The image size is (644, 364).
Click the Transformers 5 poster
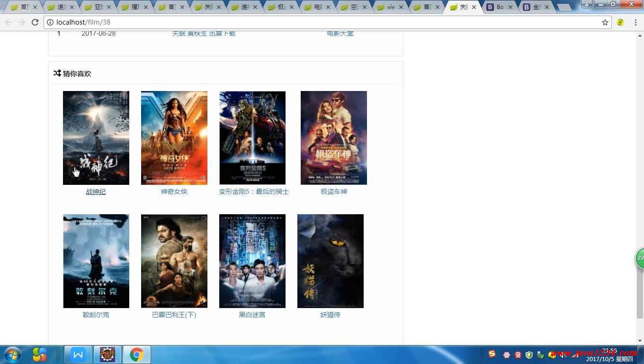(x=252, y=138)
